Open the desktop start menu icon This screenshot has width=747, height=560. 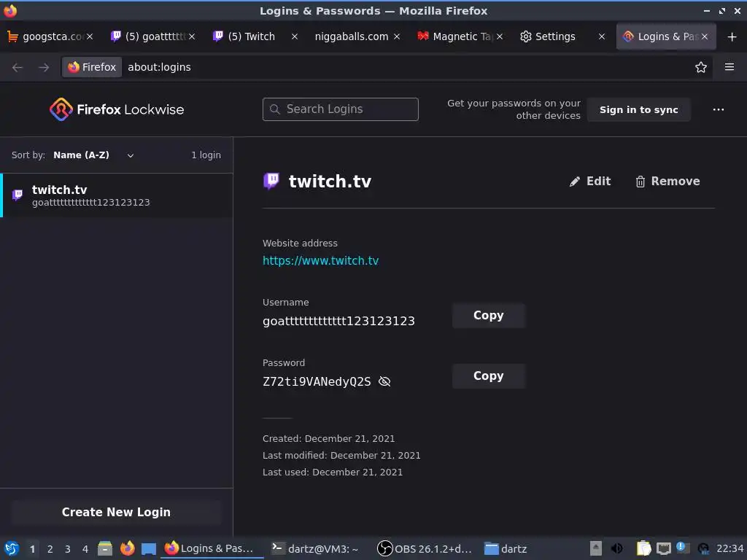point(12,548)
